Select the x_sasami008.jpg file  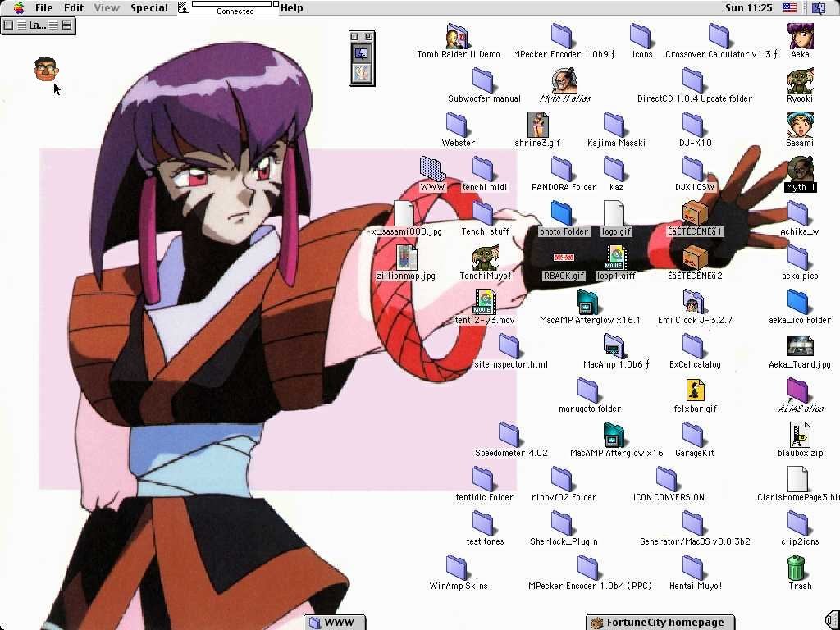pos(404,213)
